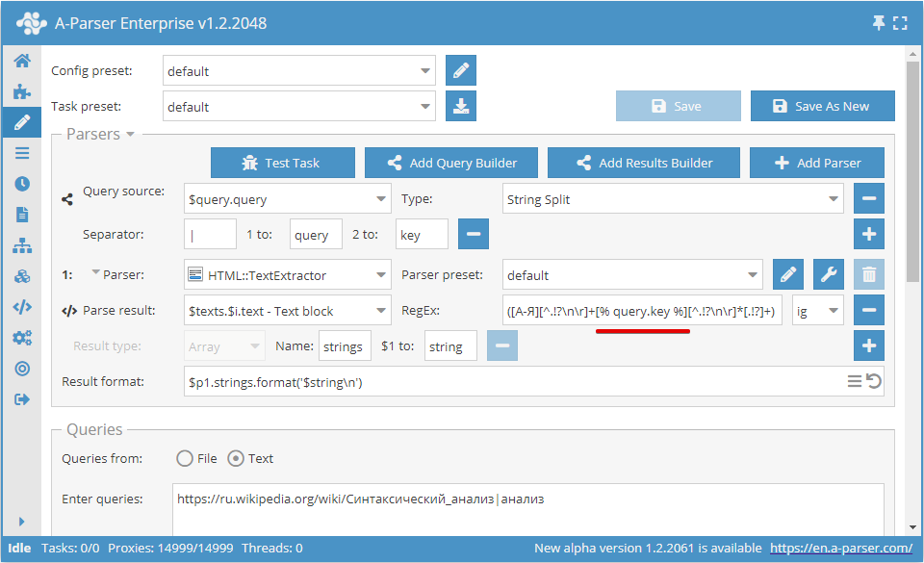Open the sitemap hierarchy icon in sidebar
924x563 pixels.
pyautogui.click(x=22, y=244)
